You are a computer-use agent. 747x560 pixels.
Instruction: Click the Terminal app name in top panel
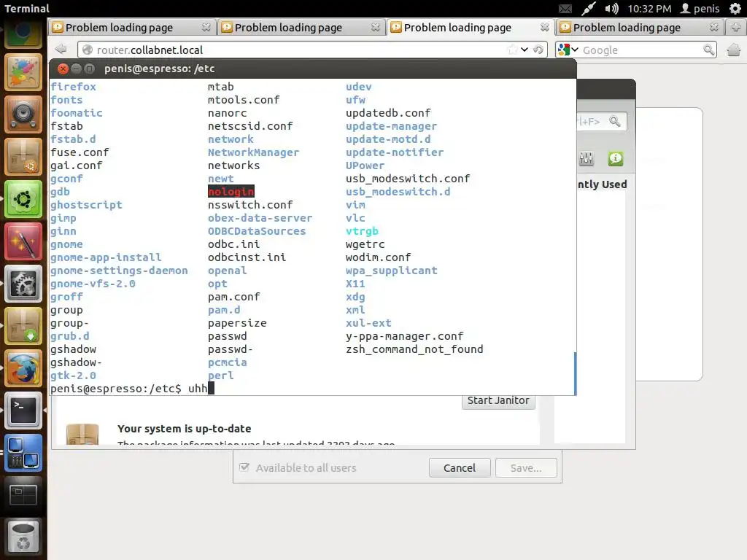click(27, 9)
